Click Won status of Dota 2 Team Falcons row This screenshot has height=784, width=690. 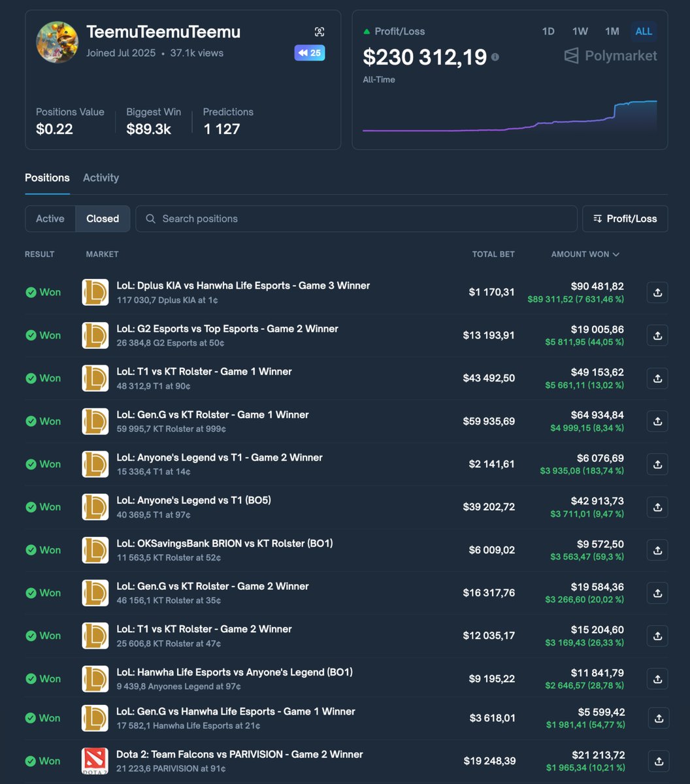point(43,761)
